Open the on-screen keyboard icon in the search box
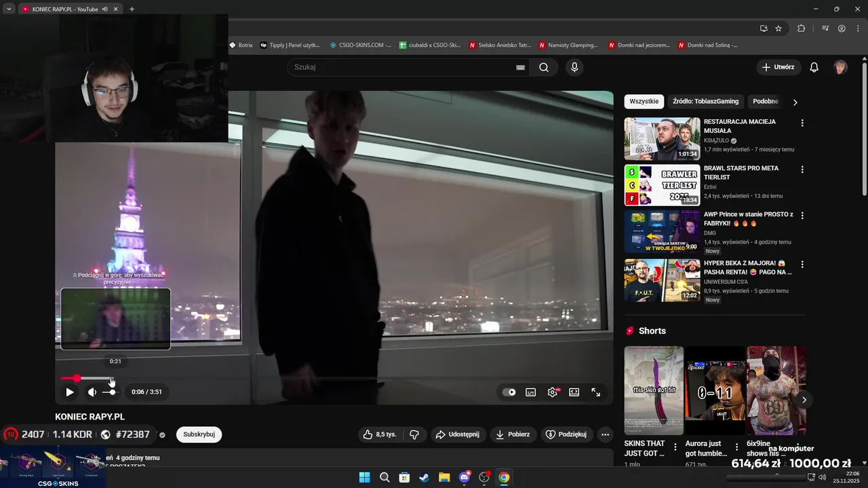 pos(520,67)
